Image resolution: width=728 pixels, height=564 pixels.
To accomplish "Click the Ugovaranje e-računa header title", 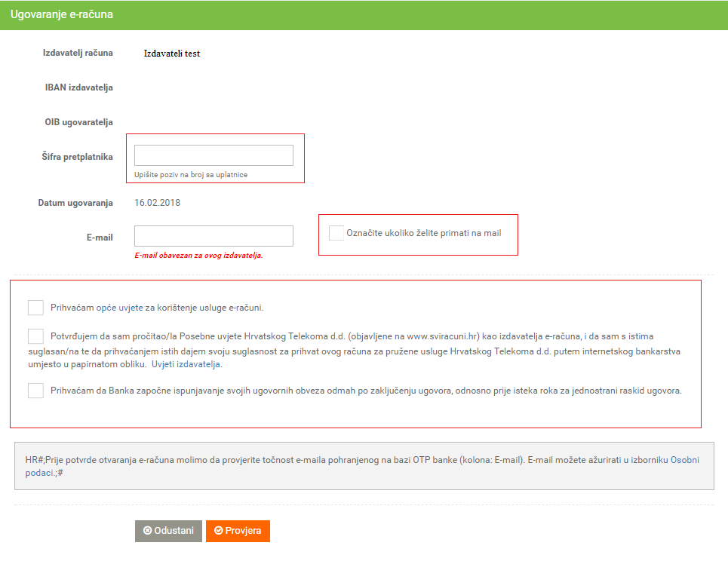I will click(x=62, y=14).
